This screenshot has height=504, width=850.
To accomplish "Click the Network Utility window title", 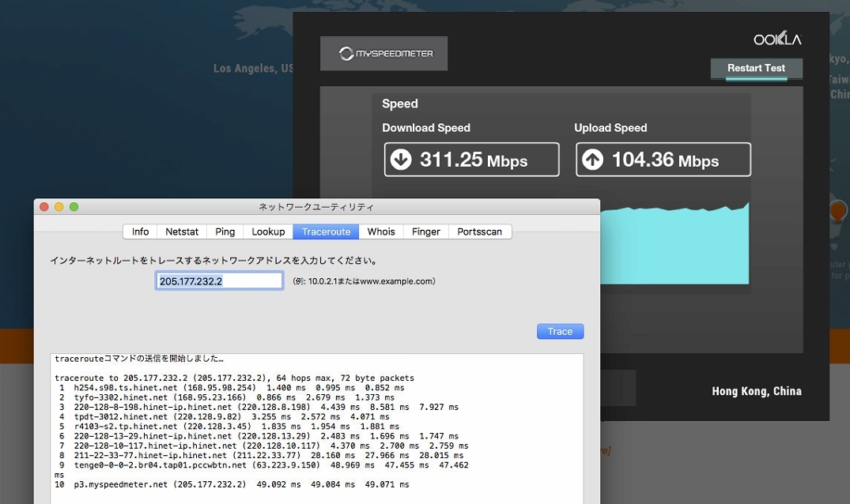I will point(316,207).
